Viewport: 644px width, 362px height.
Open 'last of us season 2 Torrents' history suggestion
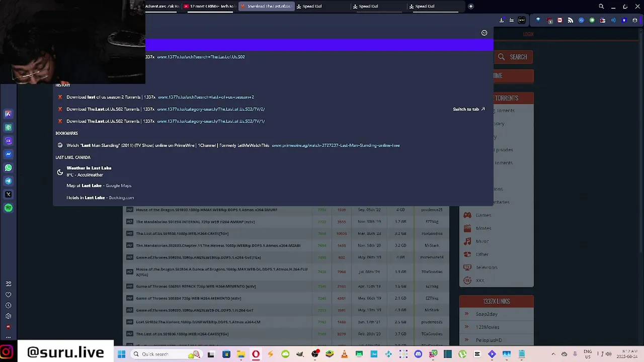point(273,97)
